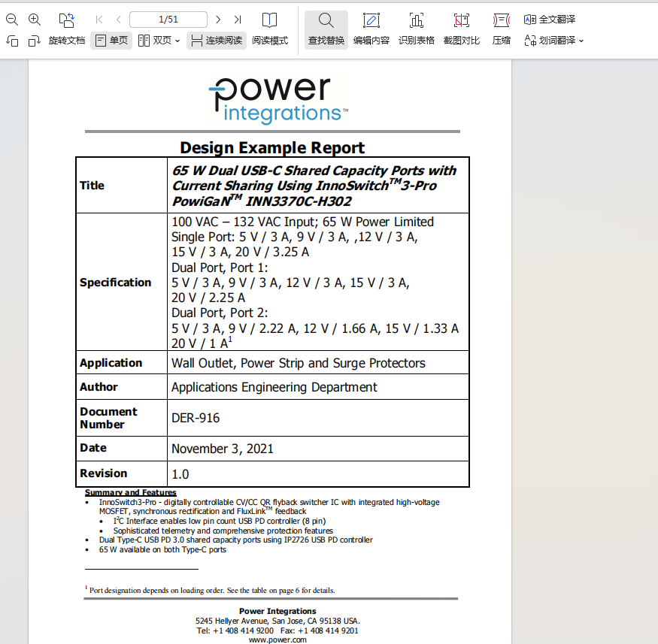
Task: Select the "Application" row label
Action: tap(111, 363)
